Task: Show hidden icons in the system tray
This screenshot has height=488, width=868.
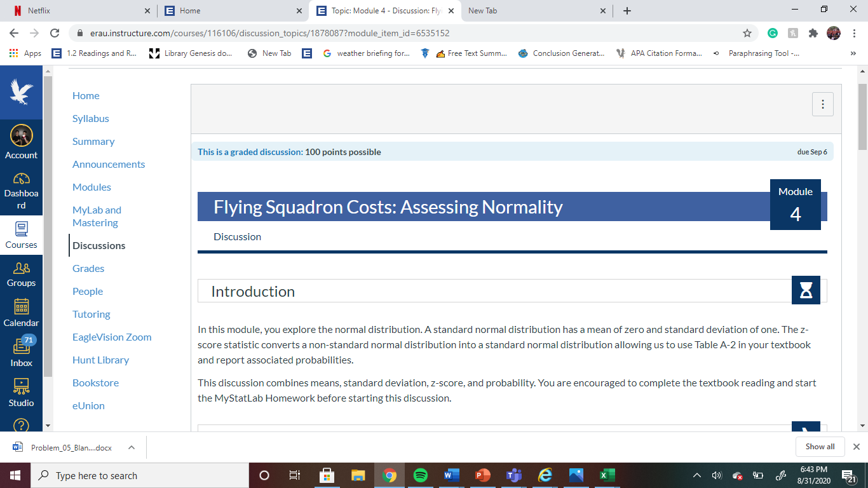Action: 697,475
